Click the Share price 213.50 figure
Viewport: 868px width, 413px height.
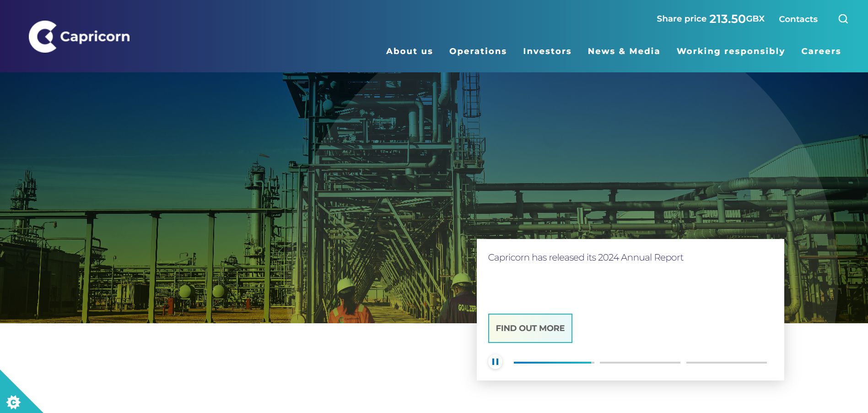727,19
